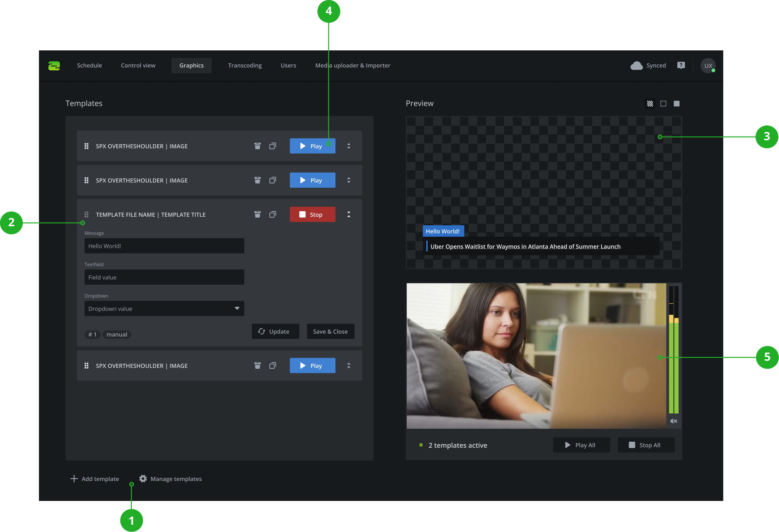Toggle mute on the video preview
The image size is (779, 532).
pos(674,421)
